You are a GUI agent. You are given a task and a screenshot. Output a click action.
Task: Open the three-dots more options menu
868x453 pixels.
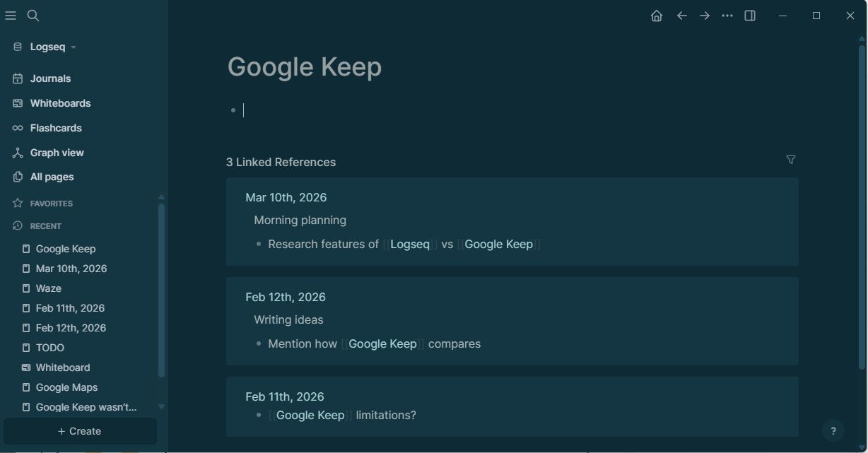727,16
